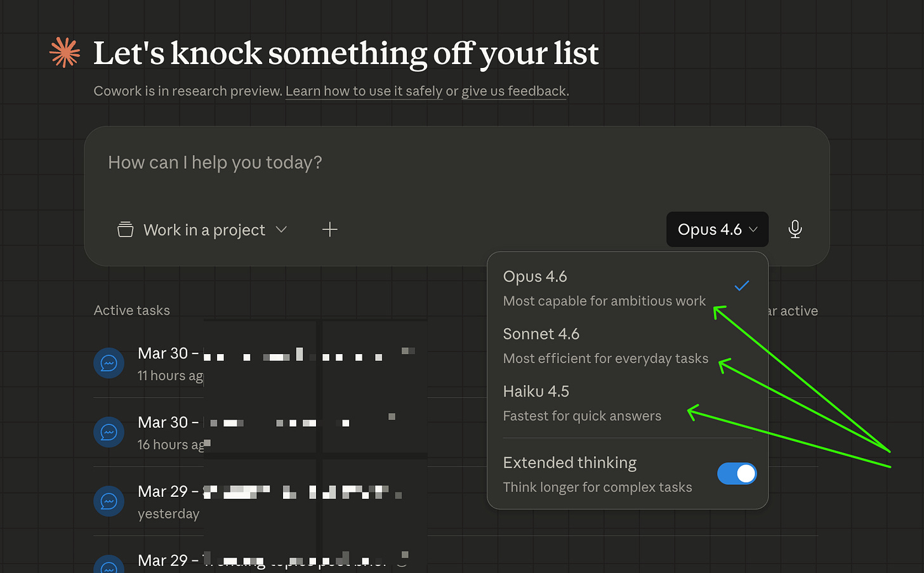Click the give us feedback link

click(513, 91)
